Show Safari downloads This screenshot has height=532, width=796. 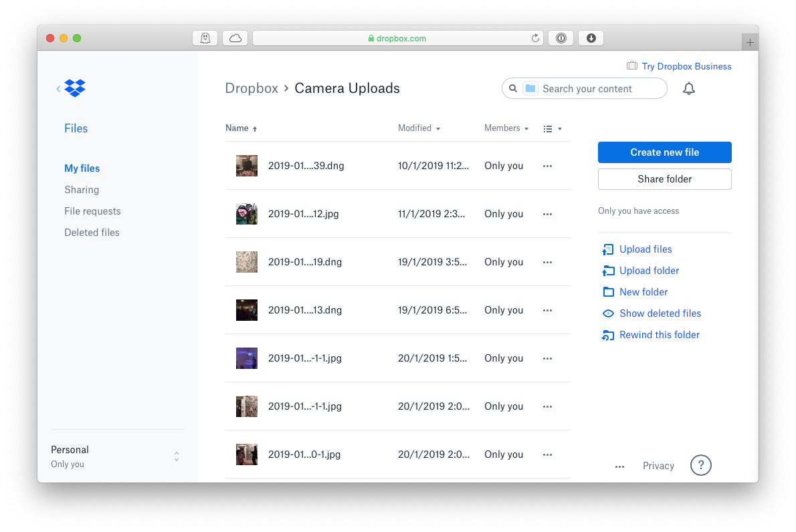point(591,38)
